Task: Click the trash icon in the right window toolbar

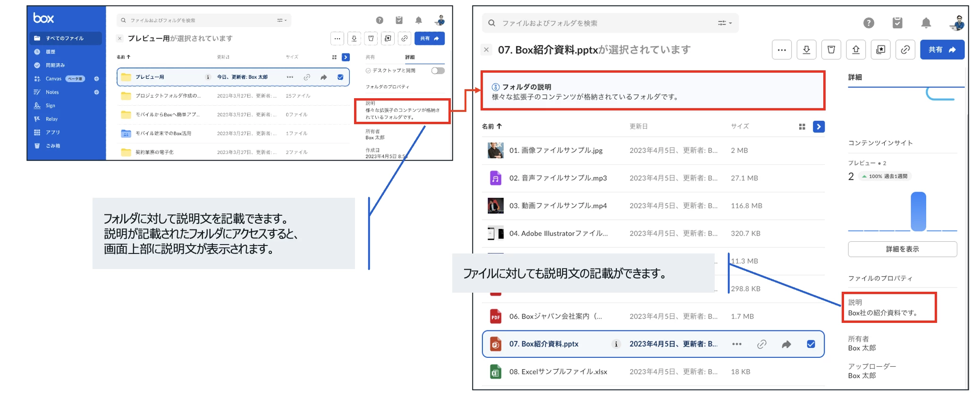Action: click(831, 50)
